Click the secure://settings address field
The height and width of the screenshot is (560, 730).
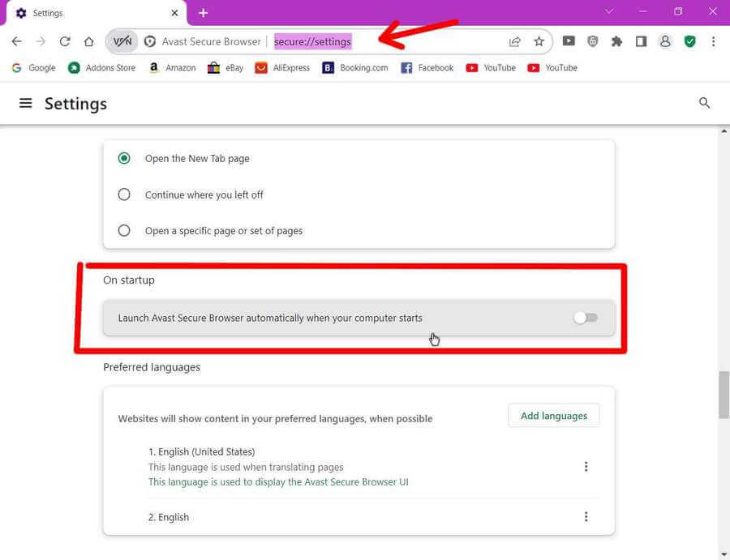click(312, 41)
